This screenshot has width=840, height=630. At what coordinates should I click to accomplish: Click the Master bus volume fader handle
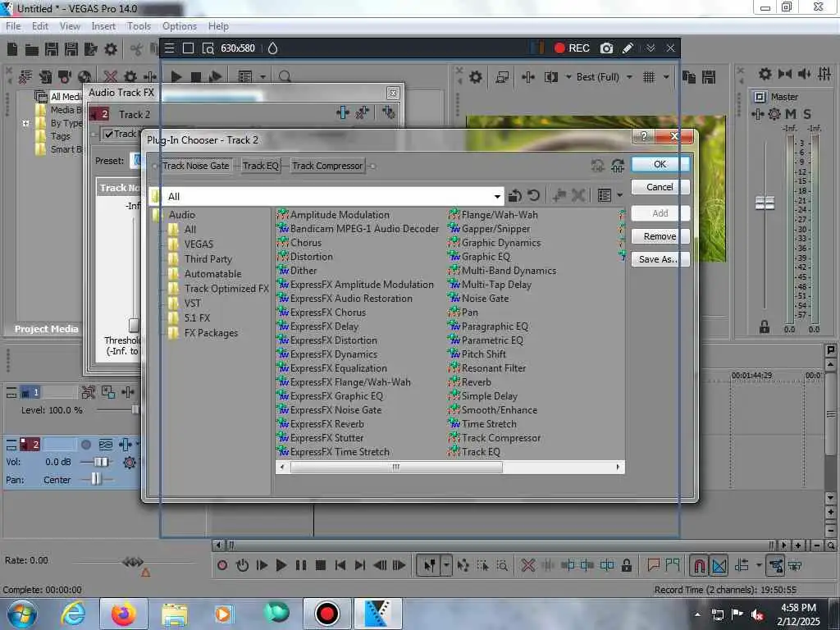(x=765, y=203)
